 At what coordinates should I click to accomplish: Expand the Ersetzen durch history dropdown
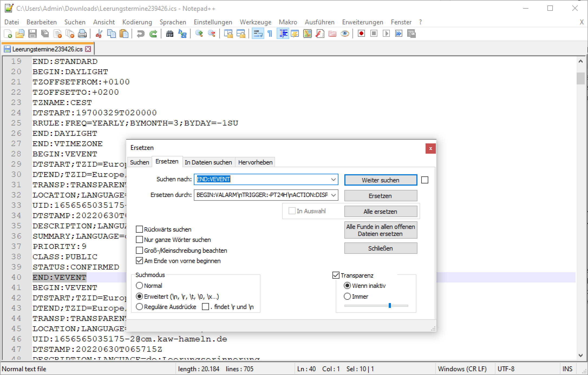tap(333, 195)
